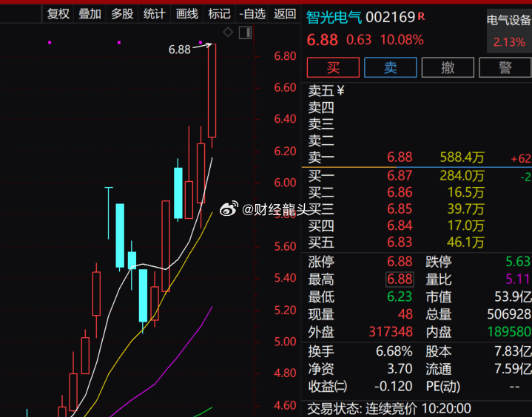Click 跌停 limit-down value 5.63

click(518, 262)
